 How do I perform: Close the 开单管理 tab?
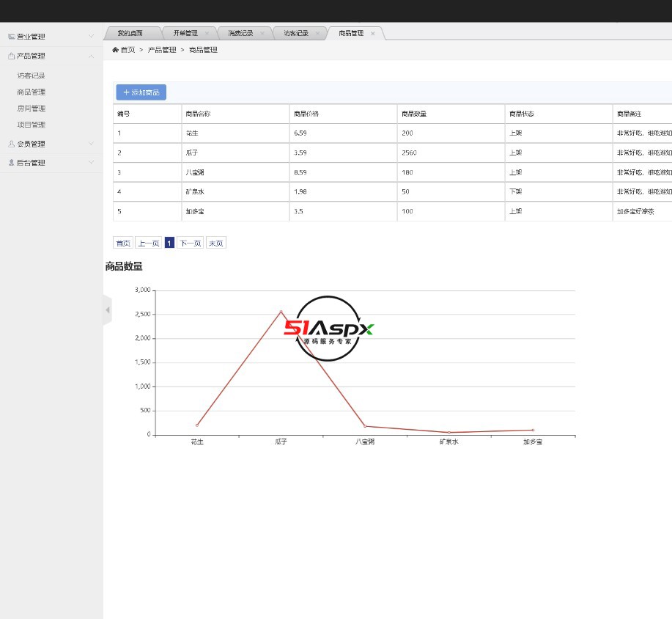[207, 33]
